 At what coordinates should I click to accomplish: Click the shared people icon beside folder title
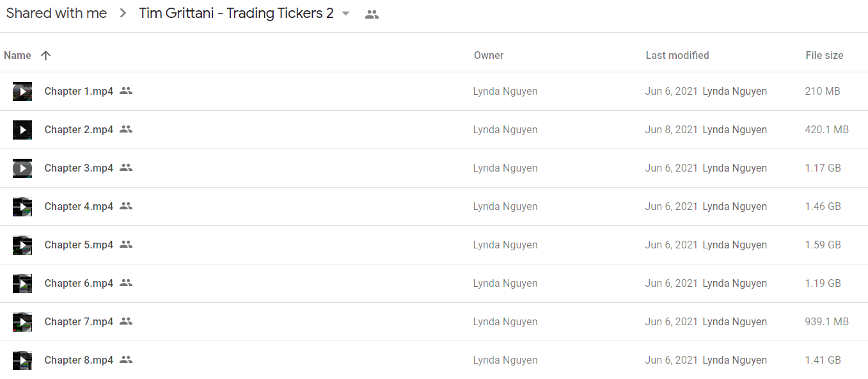372,14
